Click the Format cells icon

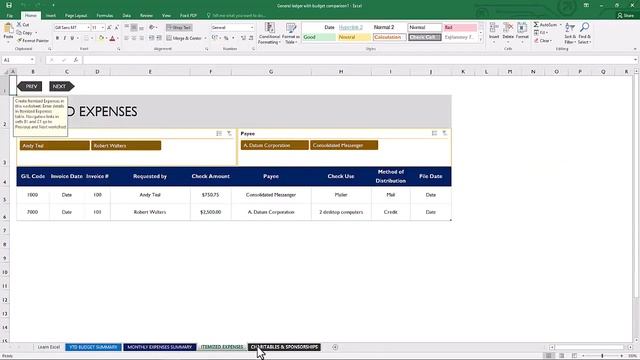(x=522, y=28)
